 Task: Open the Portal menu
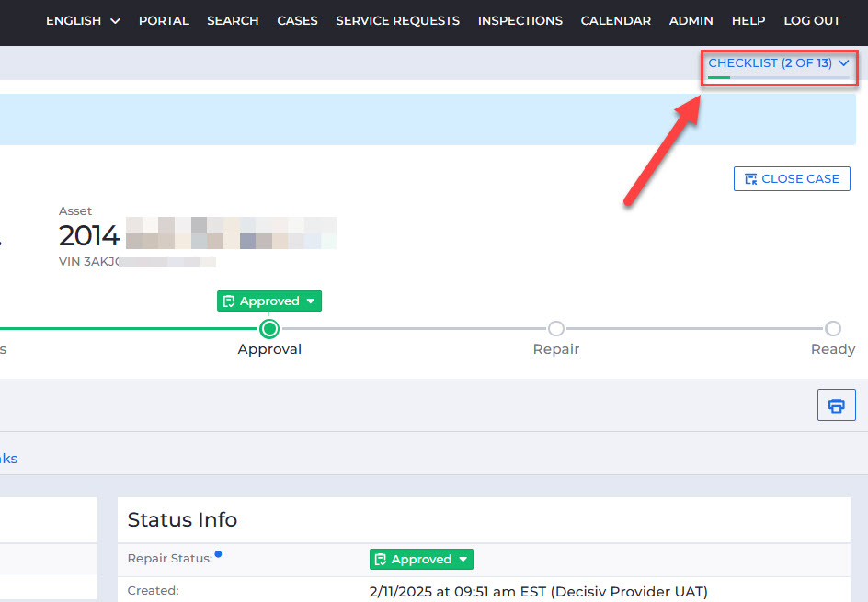pyautogui.click(x=164, y=20)
